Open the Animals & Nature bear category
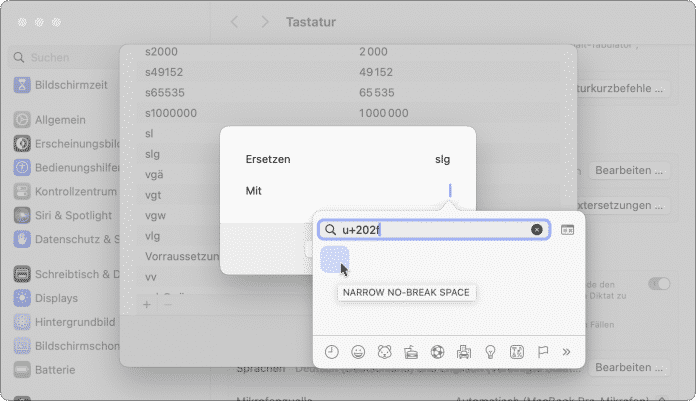Image resolution: width=696 pixels, height=401 pixels. coord(384,352)
